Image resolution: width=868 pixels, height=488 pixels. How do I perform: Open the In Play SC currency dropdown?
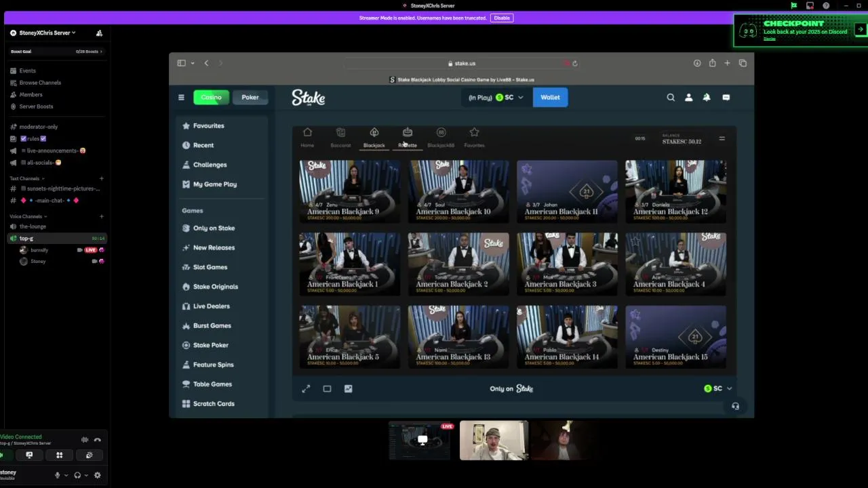click(496, 98)
